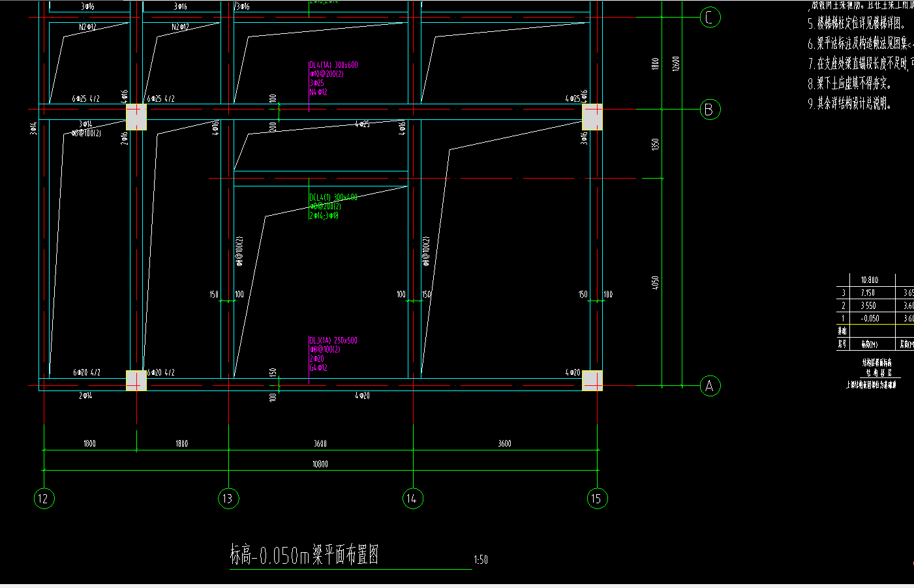Screen dimensions: 914x588
Task: Select magenta text 3Φ25 under DL4
Action: (316, 83)
